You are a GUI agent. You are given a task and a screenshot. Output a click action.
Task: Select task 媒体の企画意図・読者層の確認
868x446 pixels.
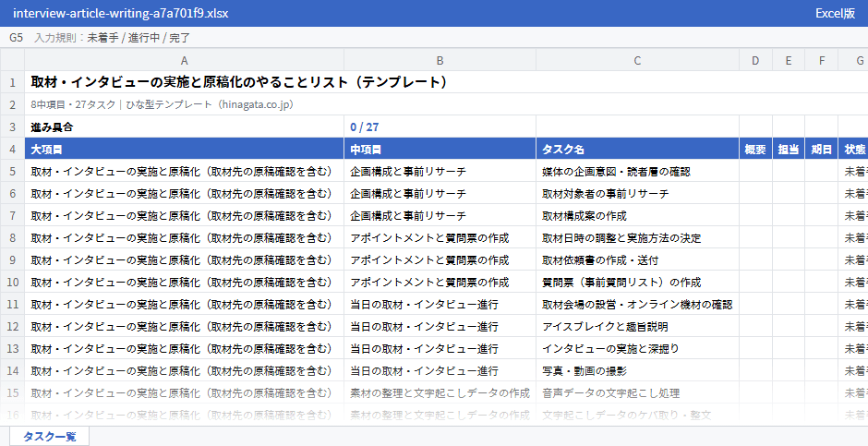[637, 171]
